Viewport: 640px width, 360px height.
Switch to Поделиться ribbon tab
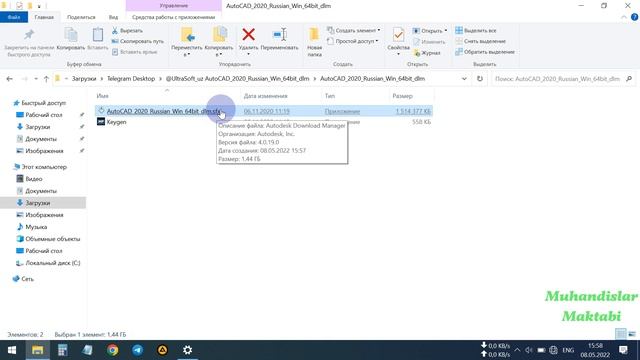tap(81, 17)
